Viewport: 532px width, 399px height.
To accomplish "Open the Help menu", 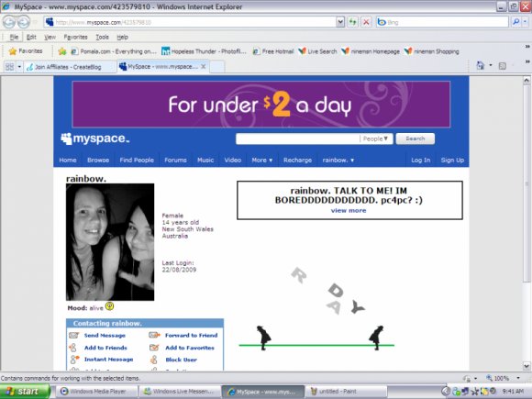I will 122,37.
